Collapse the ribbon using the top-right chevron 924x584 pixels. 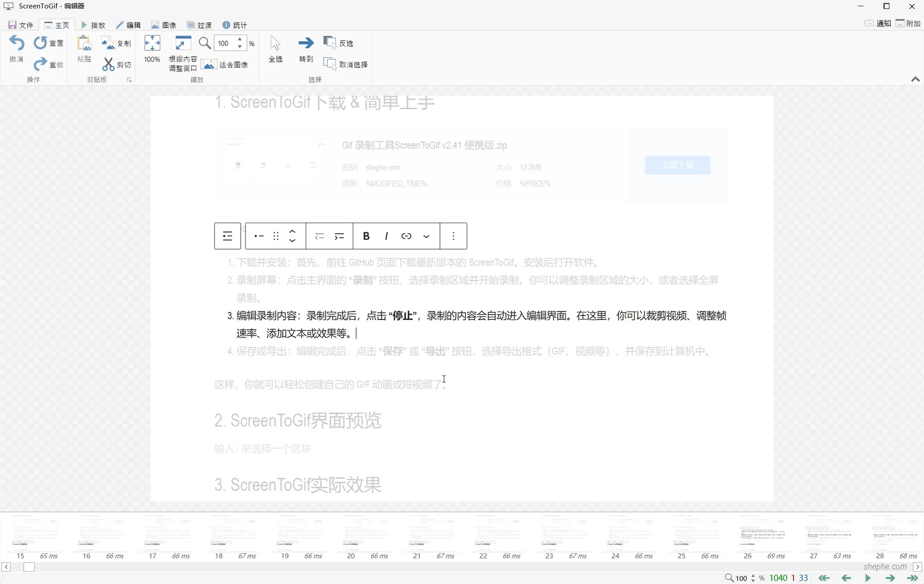915,79
